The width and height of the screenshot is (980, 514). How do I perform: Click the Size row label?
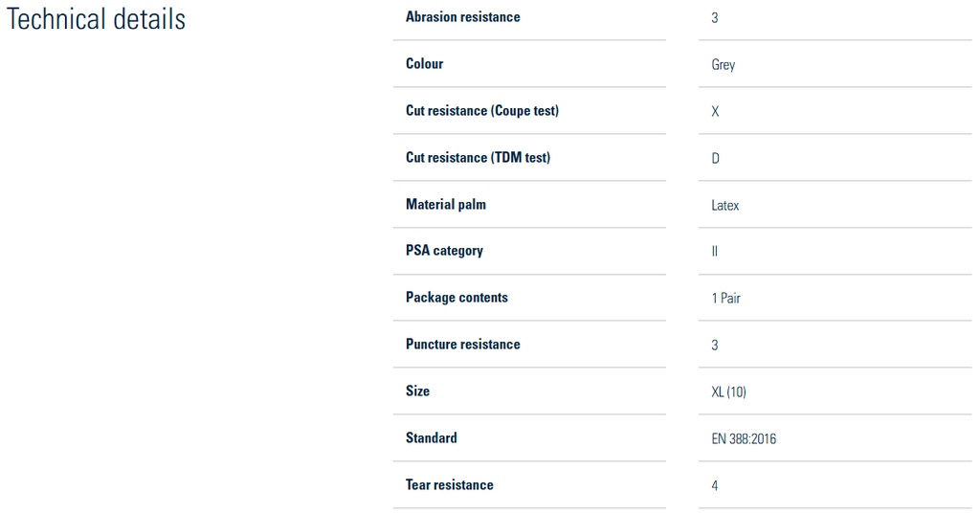[x=417, y=391]
